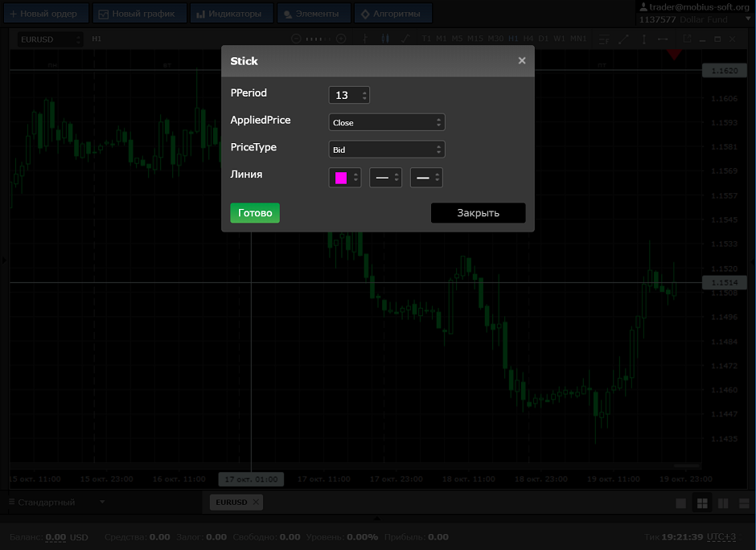
Task: Select the four-chart grid layout icon
Action: (x=702, y=503)
